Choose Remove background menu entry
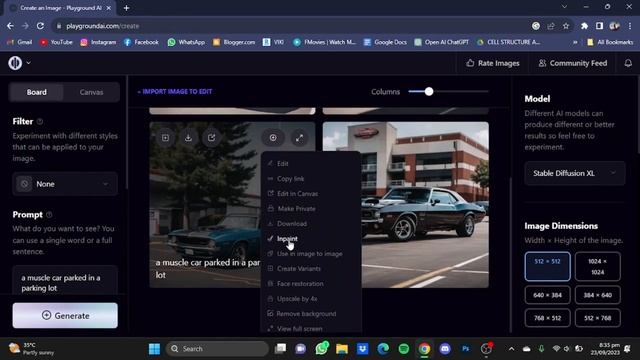Screen dimensions: 640x360 [x=311, y=314]
